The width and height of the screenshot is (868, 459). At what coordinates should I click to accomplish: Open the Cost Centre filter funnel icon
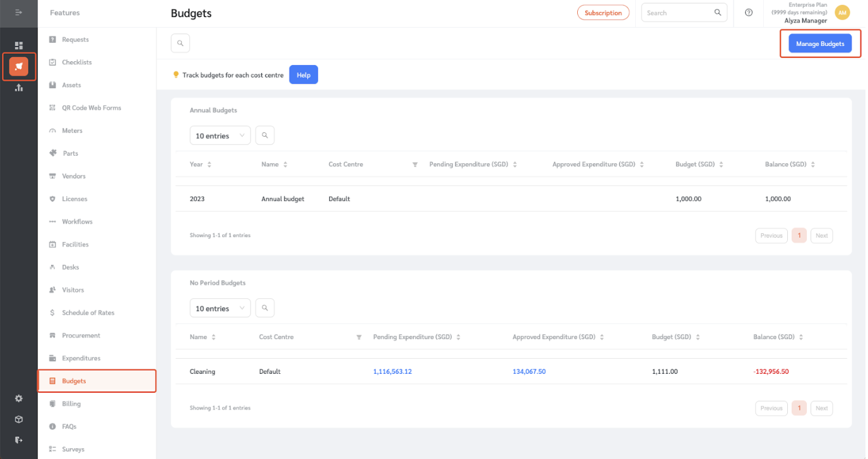(414, 164)
